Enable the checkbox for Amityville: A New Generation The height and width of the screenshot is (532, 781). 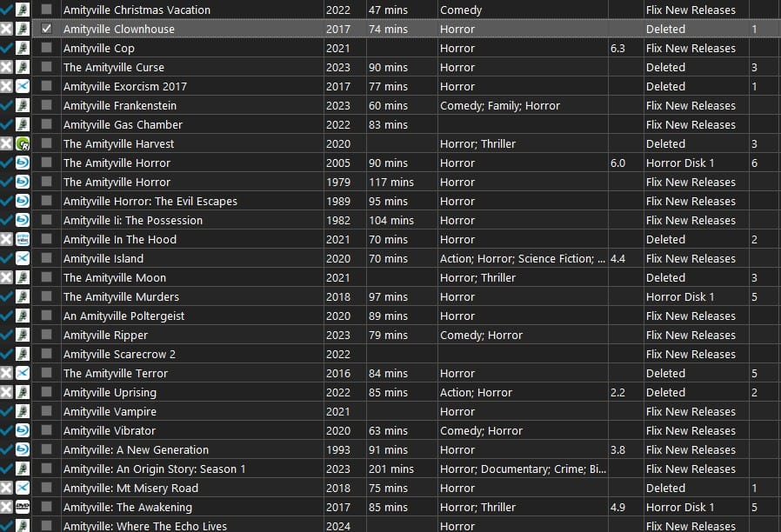pyautogui.click(x=46, y=450)
